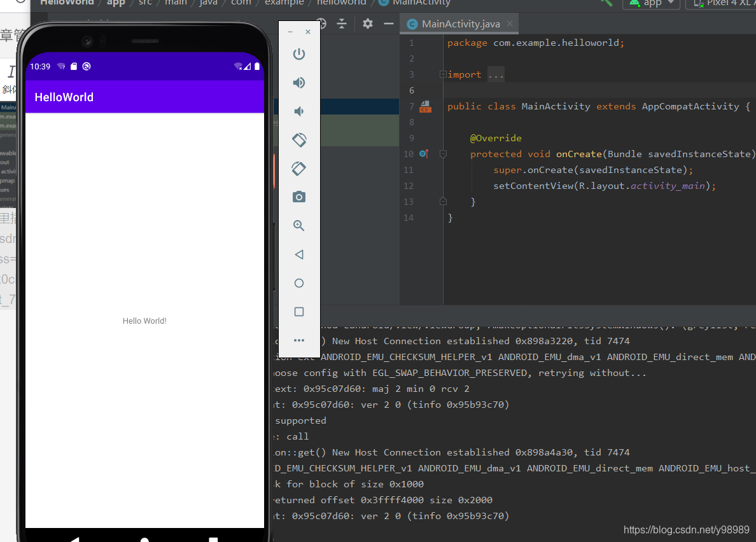Screen dimensions: 756x542
Task: Click the '@Override' annotation in editor
Action: 496,138
